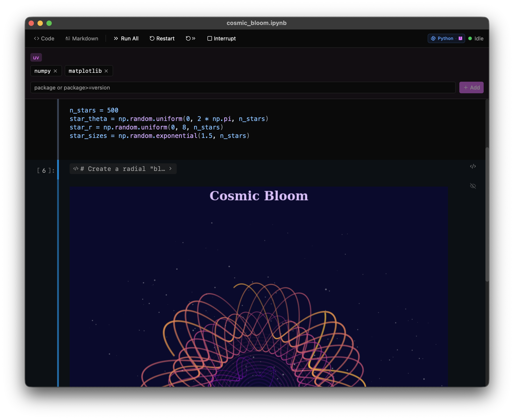This screenshot has width=514, height=420.
Task: Toggle cell source code view icon
Action: (x=473, y=166)
